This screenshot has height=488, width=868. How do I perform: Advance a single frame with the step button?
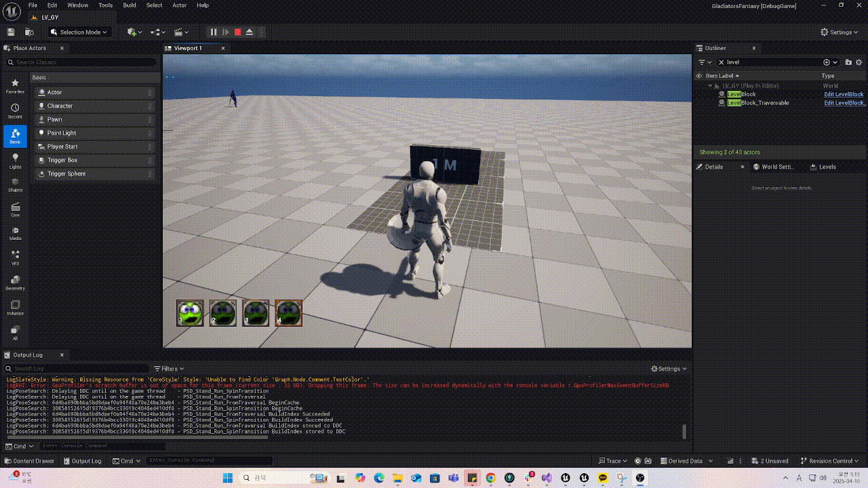226,32
